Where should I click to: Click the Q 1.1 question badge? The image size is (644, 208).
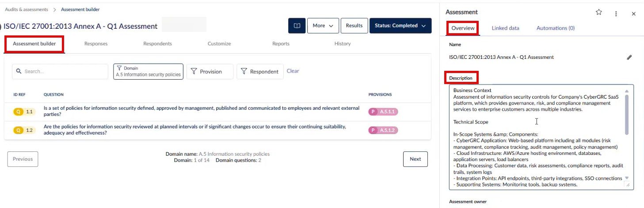point(25,112)
